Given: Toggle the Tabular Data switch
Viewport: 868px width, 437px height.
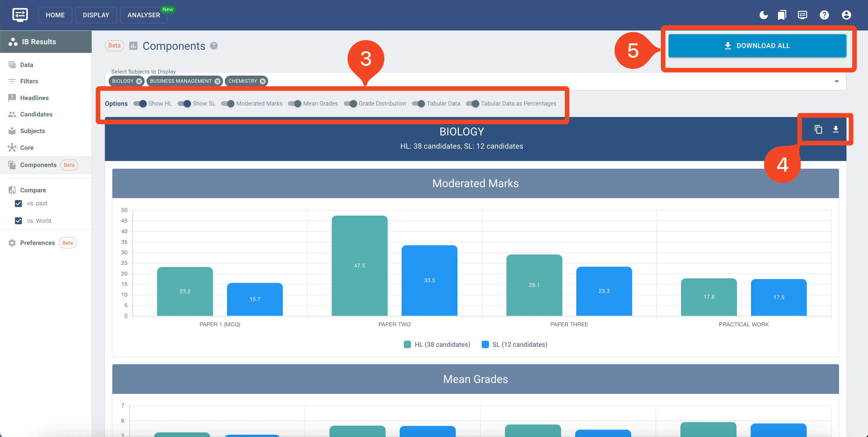Looking at the screenshot, I should [x=418, y=103].
